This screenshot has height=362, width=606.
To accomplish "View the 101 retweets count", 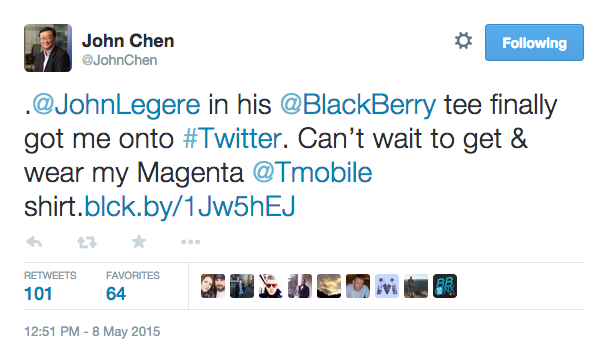I will 38,294.
